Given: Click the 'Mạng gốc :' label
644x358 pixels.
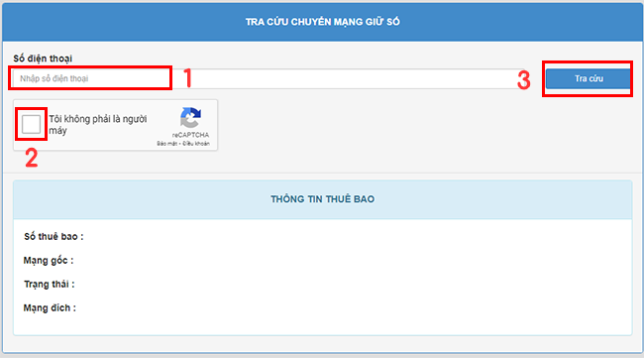Looking at the screenshot, I should tap(49, 261).
